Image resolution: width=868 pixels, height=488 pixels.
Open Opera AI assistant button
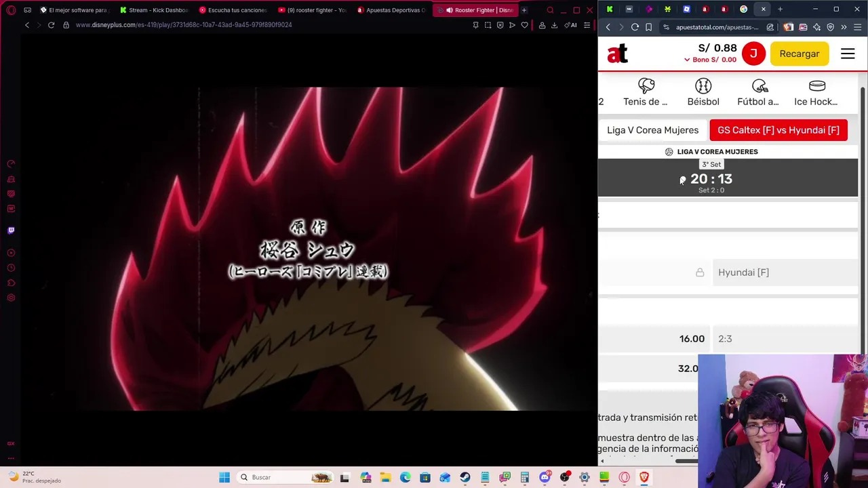click(x=570, y=25)
